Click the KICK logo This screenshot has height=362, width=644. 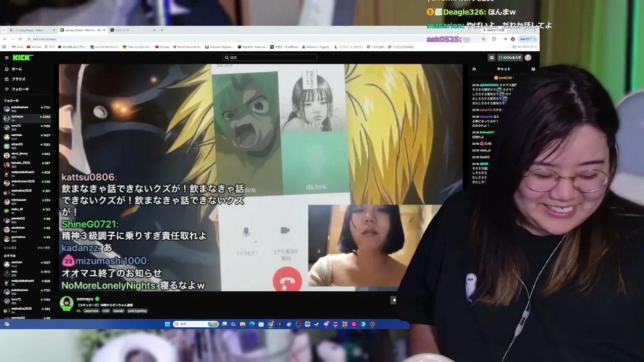23,58
